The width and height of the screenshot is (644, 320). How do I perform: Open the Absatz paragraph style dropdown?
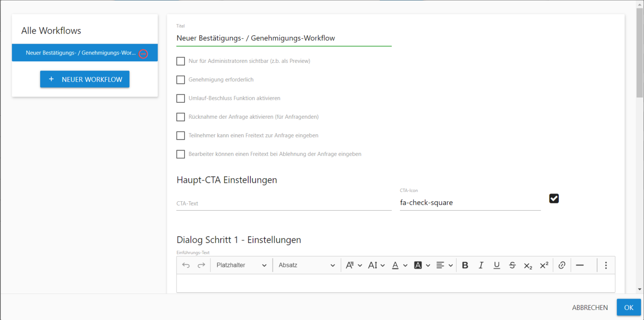tap(306, 265)
